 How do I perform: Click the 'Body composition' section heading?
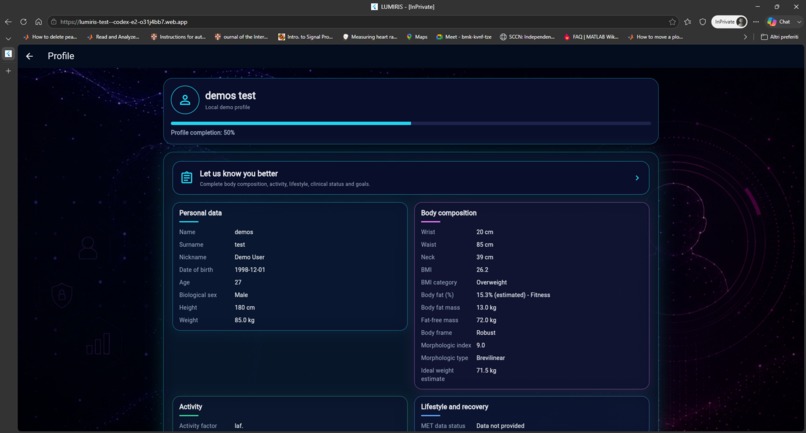pos(449,213)
